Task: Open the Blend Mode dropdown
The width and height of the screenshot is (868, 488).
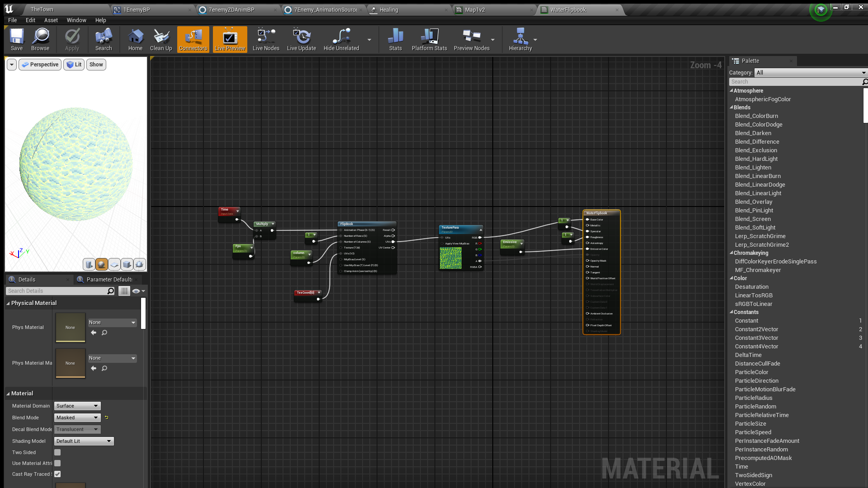Action: (x=77, y=418)
